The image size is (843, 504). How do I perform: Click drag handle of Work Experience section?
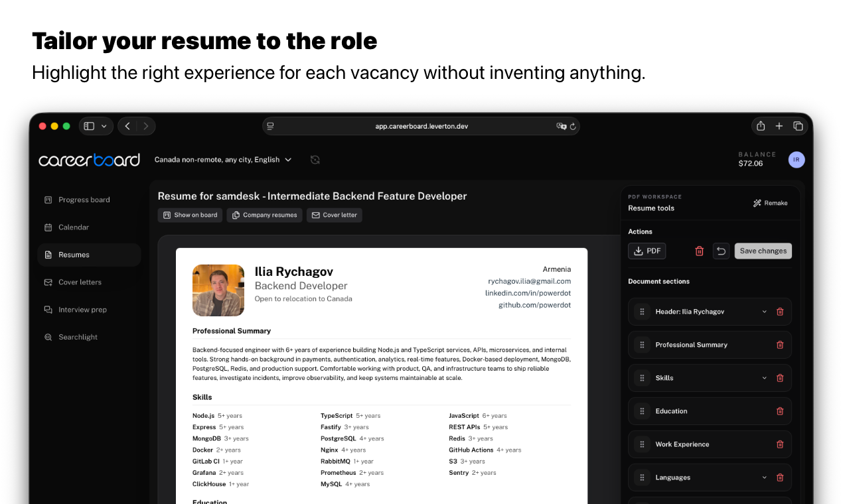click(642, 444)
